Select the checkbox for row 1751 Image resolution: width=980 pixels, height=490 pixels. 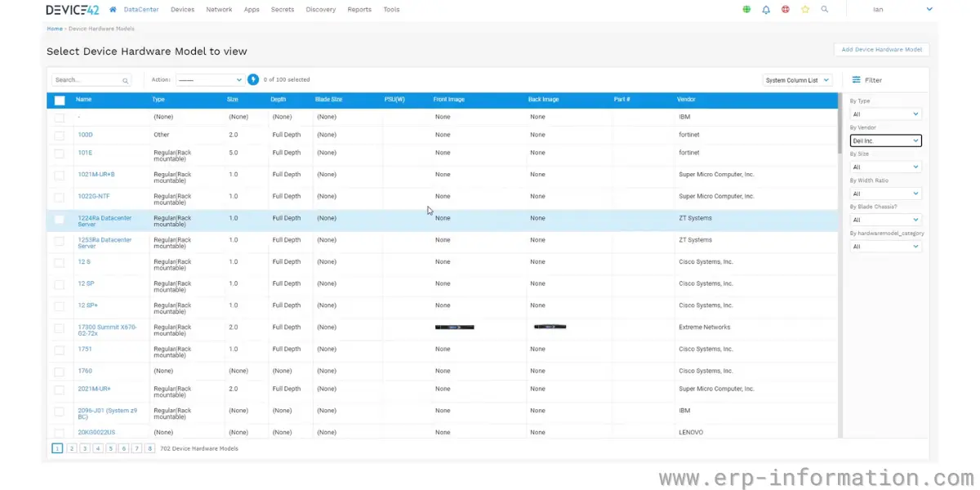[x=59, y=350]
